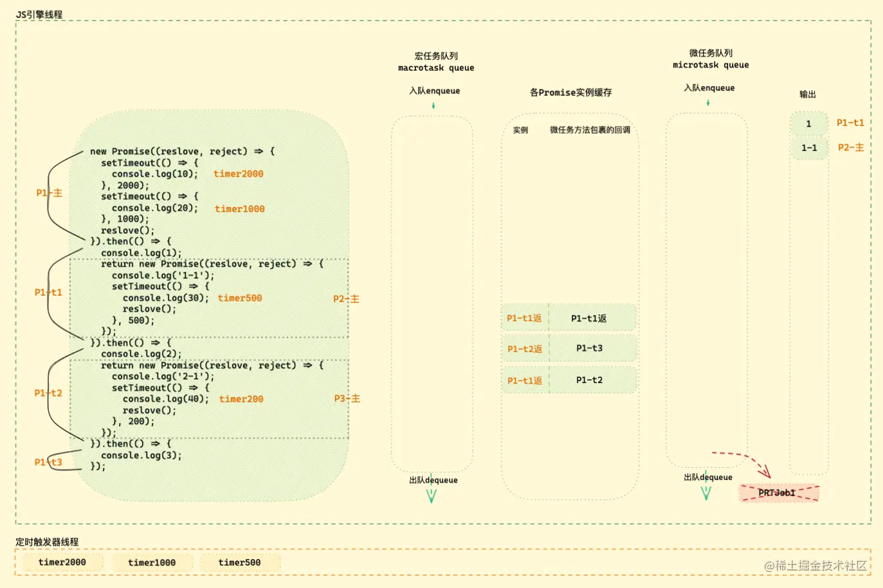Click the '各Promise实例缓存' heading

tap(570, 93)
